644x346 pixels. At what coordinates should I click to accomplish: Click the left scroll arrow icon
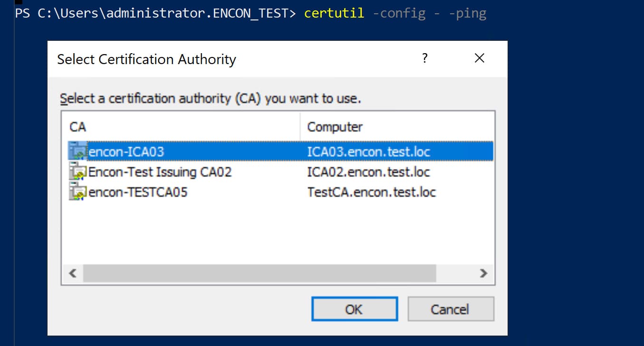pos(72,273)
